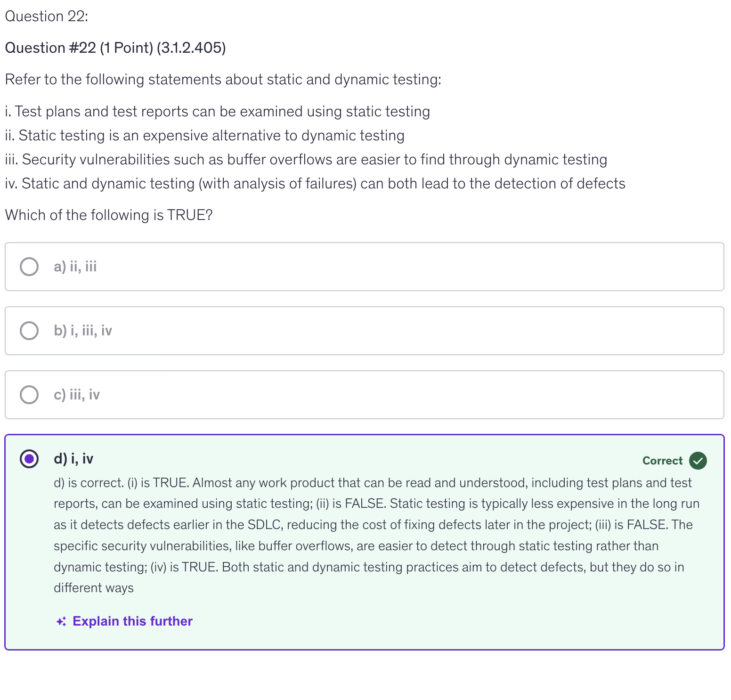Select the radio button for option a
Screen dimensions: 731x700
[x=29, y=267]
